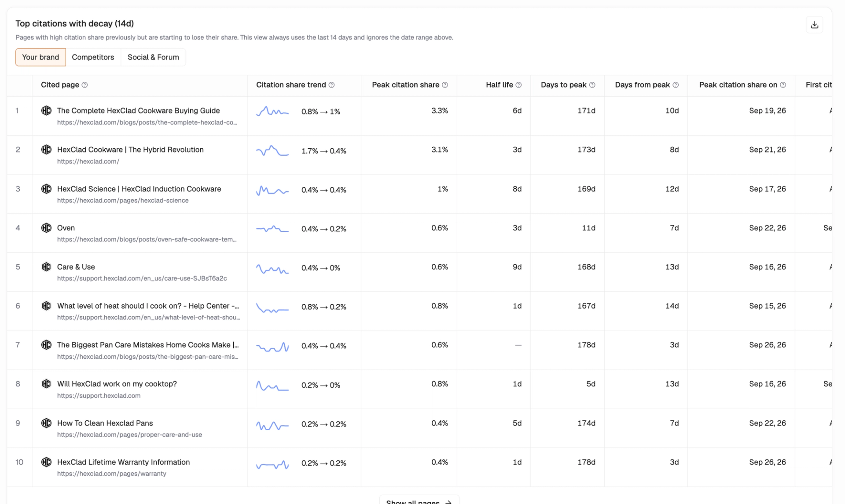Image resolution: width=845 pixels, height=504 pixels.
Task: Click the 0.4% → 0% trend value
Action: [x=321, y=268]
